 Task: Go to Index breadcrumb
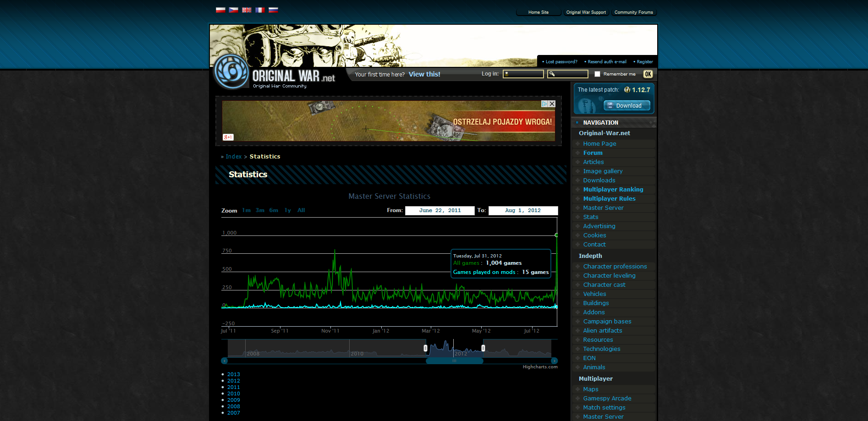[x=234, y=157]
